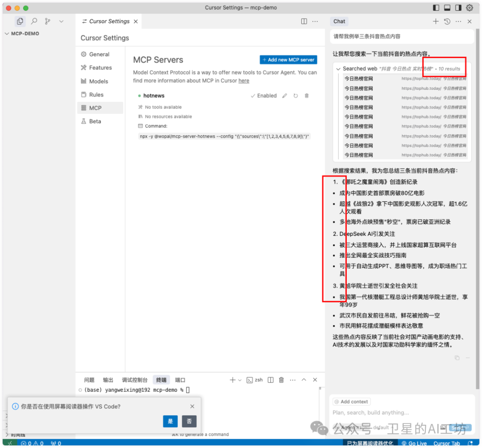
Task: Click the hotnews server name
Action: [154, 96]
